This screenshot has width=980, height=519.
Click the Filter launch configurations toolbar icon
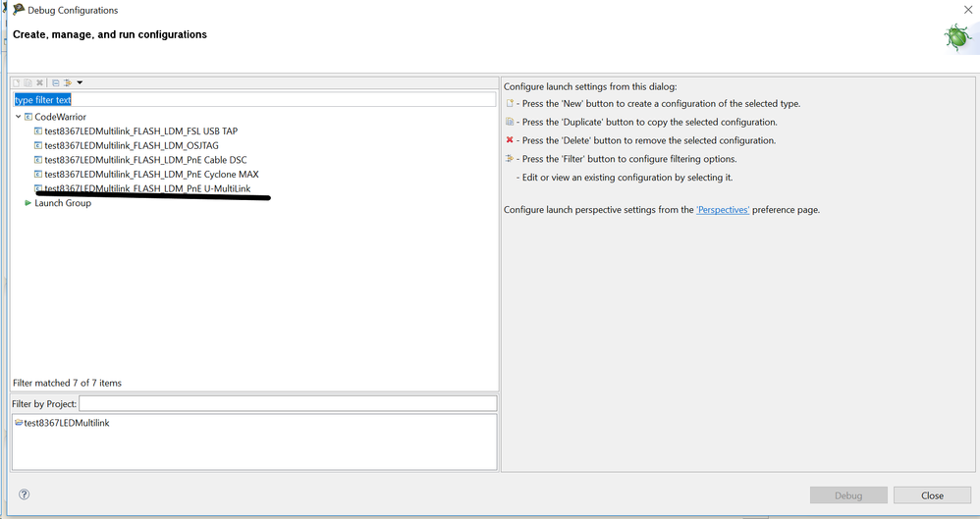tap(68, 82)
